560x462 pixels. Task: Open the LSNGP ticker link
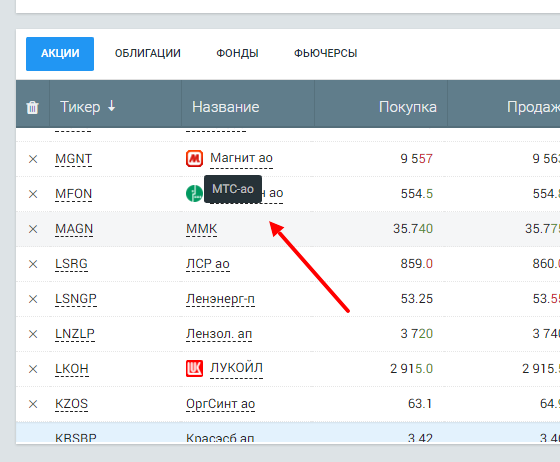(76, 299)
